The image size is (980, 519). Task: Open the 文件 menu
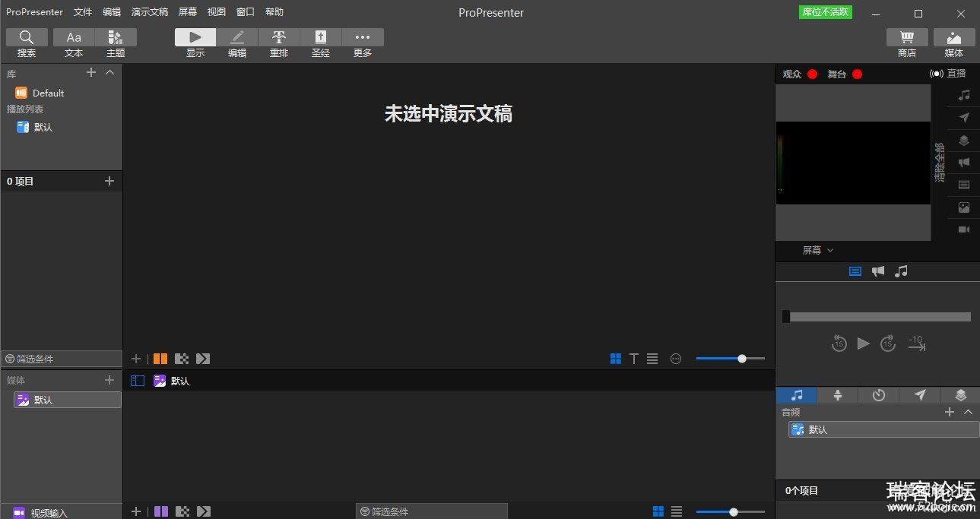coord(83,12)
